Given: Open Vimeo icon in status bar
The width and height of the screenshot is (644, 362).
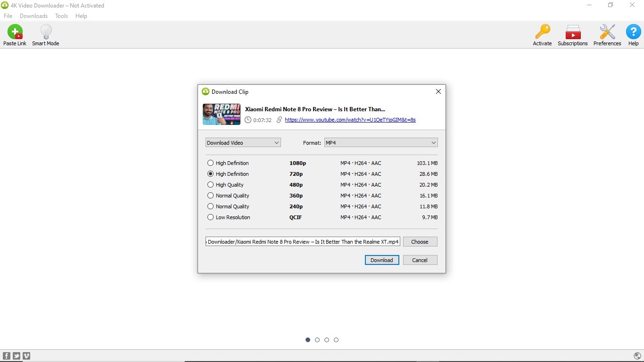Looking at the screenshot, I should coord(26,356).
